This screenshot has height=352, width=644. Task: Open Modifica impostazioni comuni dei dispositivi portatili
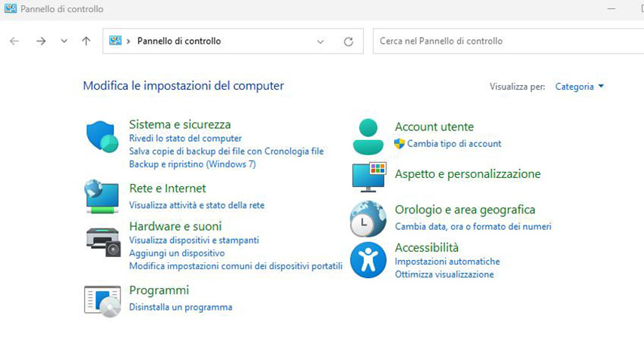(x=236, y=266)
